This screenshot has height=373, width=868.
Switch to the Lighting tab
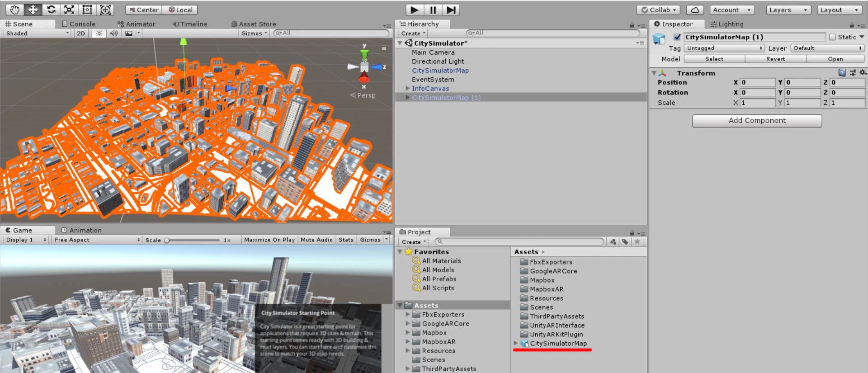tap(727, 24)
